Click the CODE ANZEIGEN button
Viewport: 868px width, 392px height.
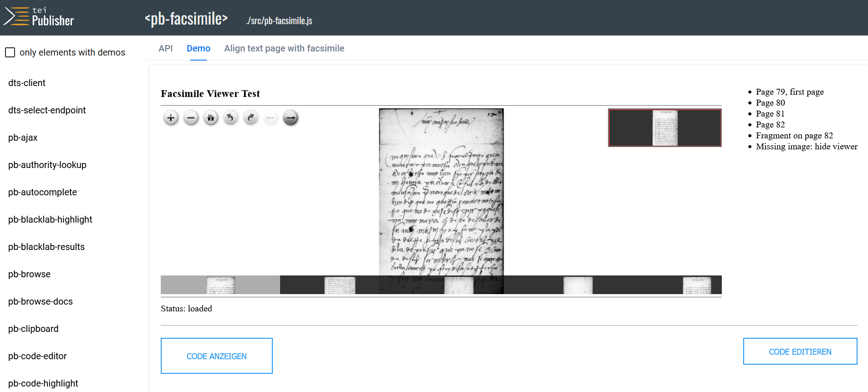217,356
